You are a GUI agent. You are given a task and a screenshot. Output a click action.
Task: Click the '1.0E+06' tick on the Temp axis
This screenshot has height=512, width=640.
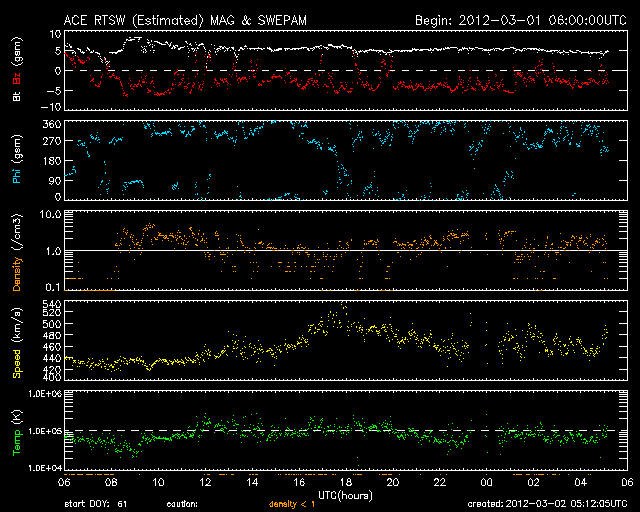(x=45, y=394)
